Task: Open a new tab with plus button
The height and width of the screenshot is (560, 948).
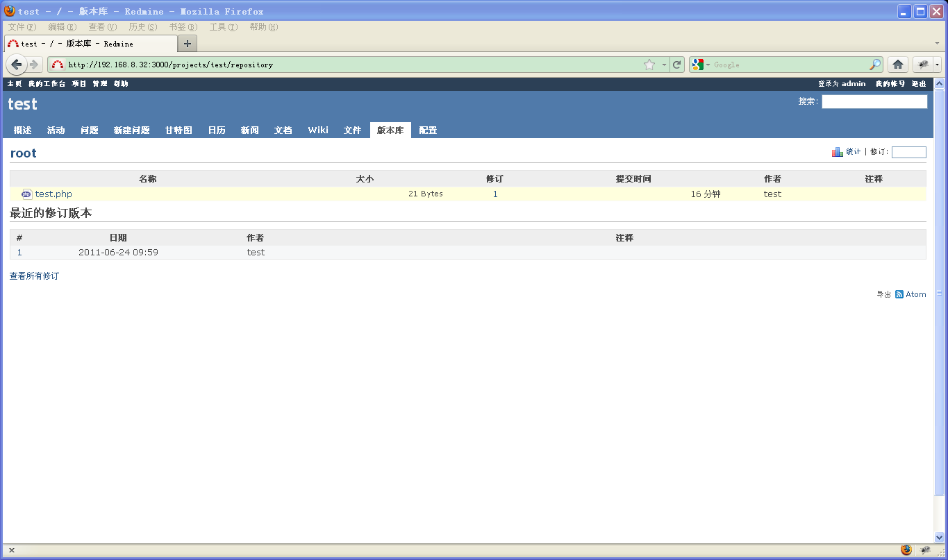Action: click(x=187, y=44)
